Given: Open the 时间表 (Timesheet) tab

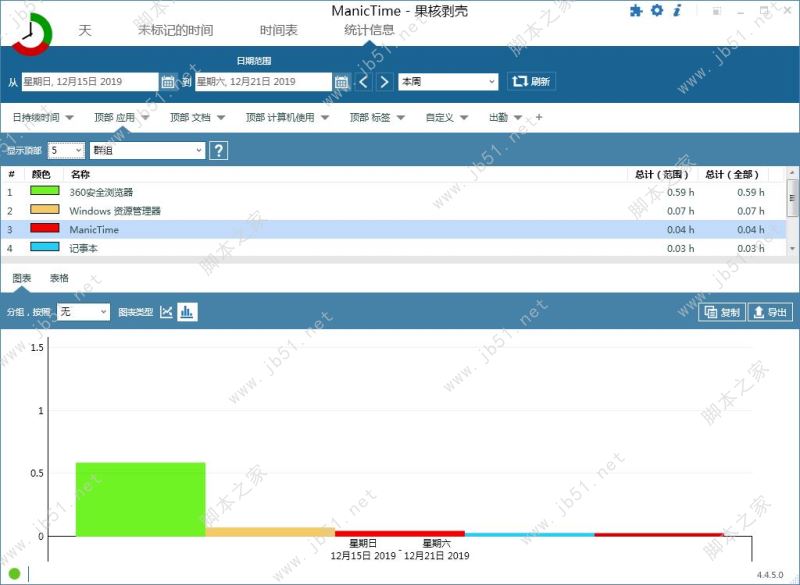Looking at the screenshot, I should tap(279, 30).
